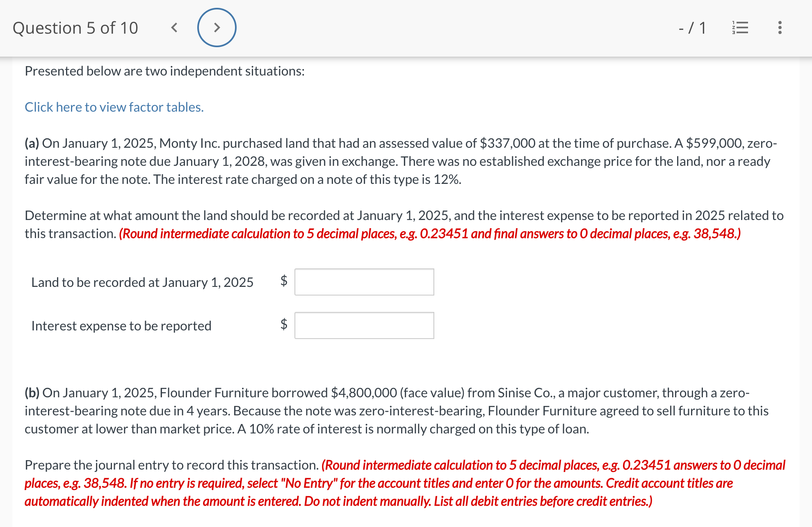Click inside the Land amount input box
812x527 pixels.
[x=364, y=282]
